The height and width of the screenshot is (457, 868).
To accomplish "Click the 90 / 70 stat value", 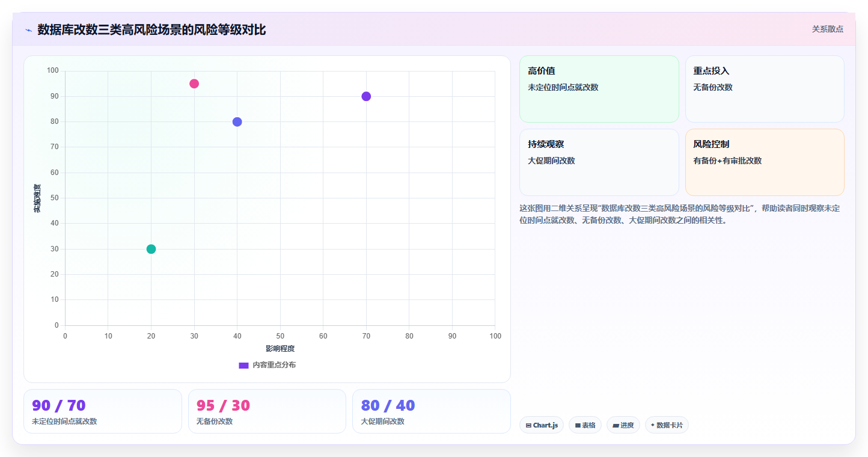I will pyautogui.click(x=59, y=405).
